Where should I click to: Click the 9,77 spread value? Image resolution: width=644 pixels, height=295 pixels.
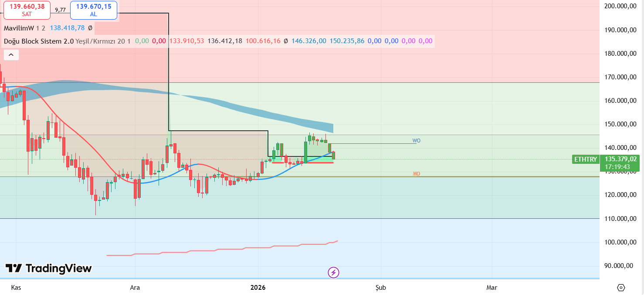[60, 10]
